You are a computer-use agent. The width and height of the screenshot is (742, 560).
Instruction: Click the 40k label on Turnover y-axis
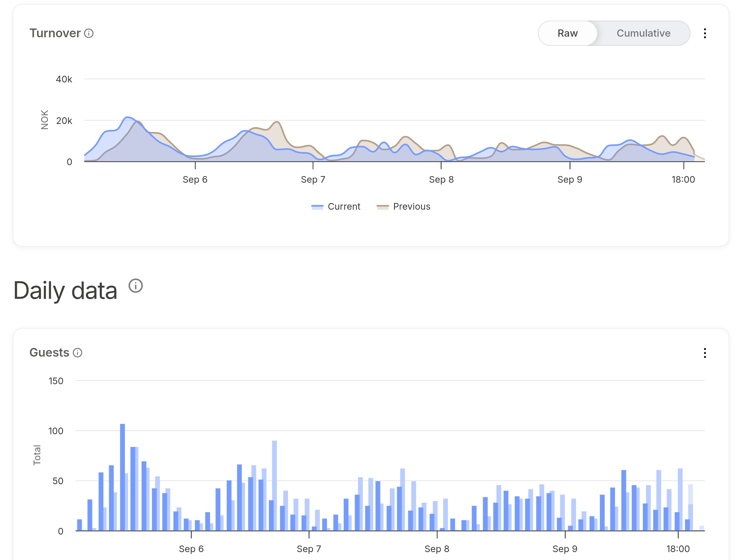[x=64, y=79]
